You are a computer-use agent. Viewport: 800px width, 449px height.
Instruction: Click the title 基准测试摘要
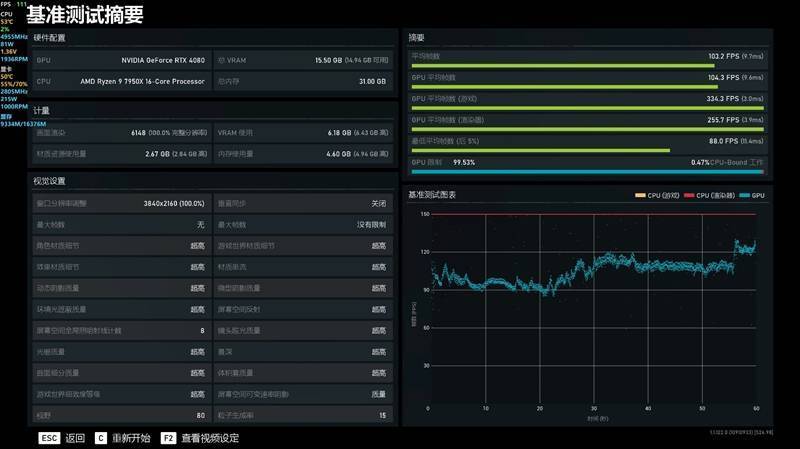85,15
